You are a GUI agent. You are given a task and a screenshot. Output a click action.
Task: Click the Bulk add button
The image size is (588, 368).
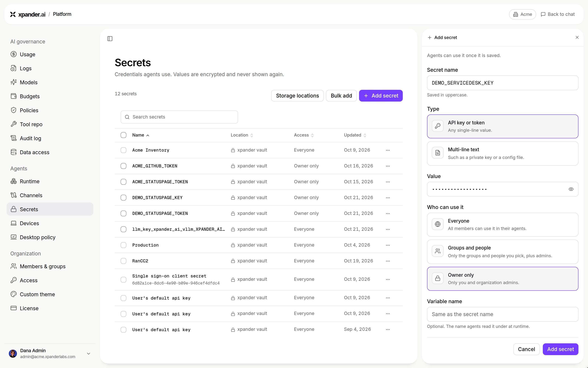click(x=341, y=96)
